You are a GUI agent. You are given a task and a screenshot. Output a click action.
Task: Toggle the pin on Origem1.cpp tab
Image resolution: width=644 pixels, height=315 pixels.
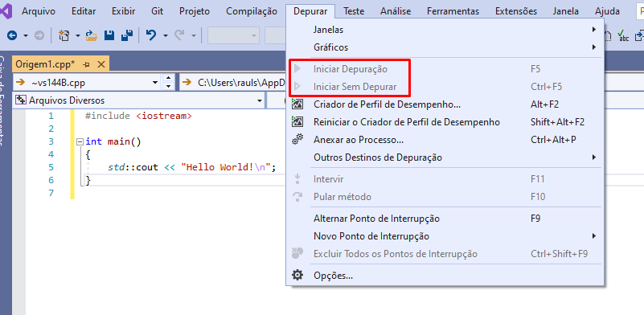click(86, 64)
